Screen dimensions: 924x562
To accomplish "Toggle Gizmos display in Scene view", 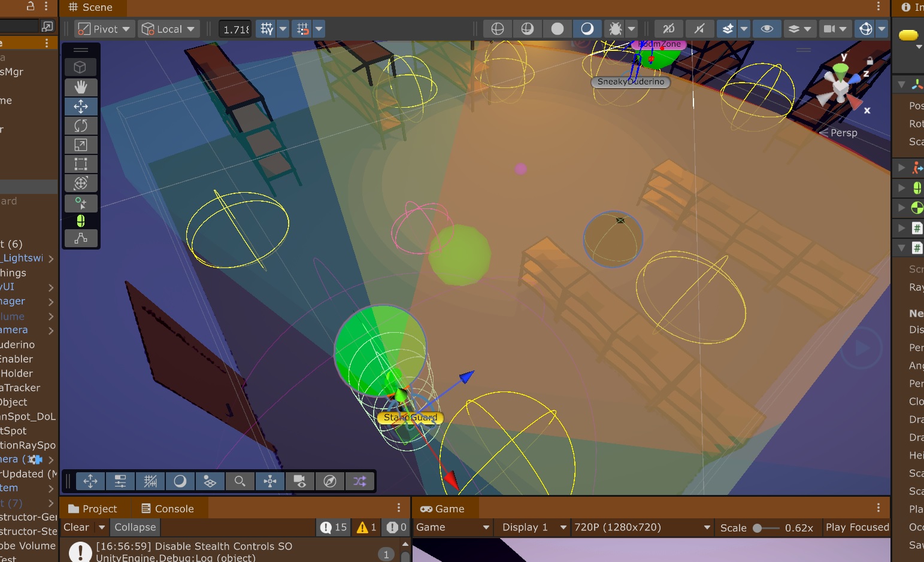I will pyautogui.click(x=866, y=29).
